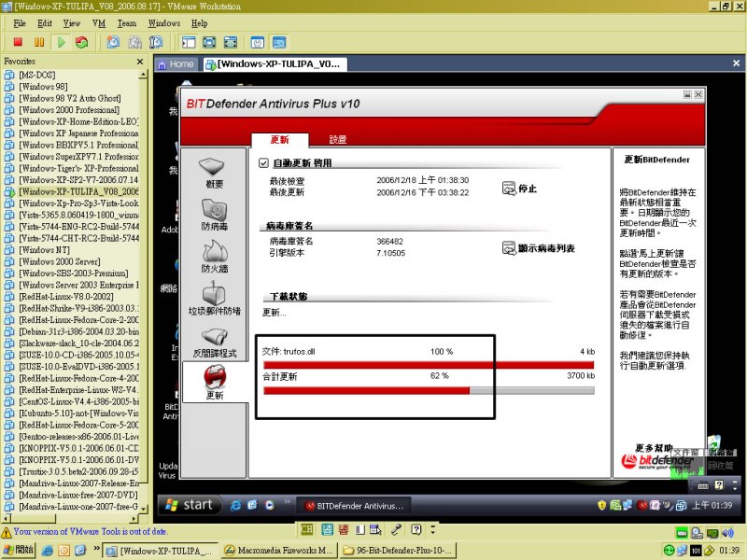747x560 pixels.
Task: Expand the host quick launch chevron
Action: 96,548
